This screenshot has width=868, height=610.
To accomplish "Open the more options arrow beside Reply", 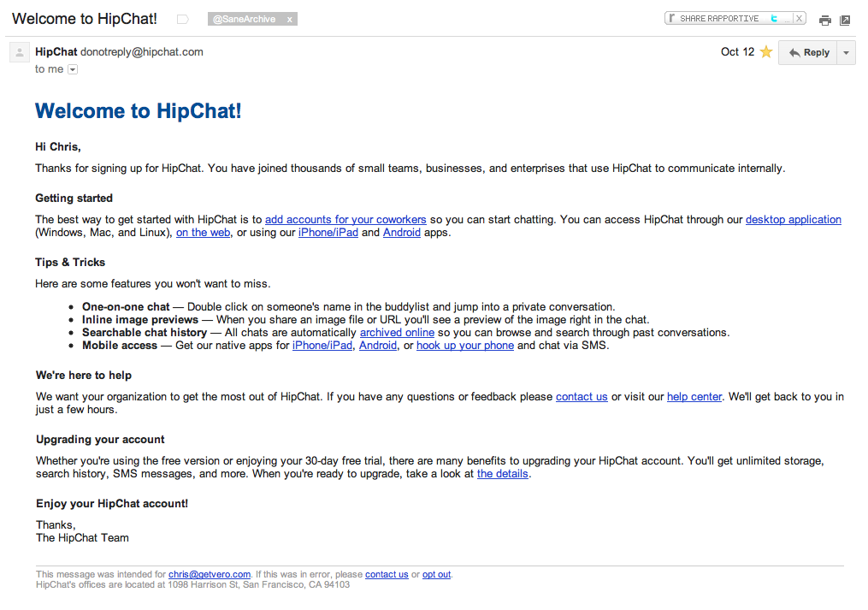I will tap(846, 53).
